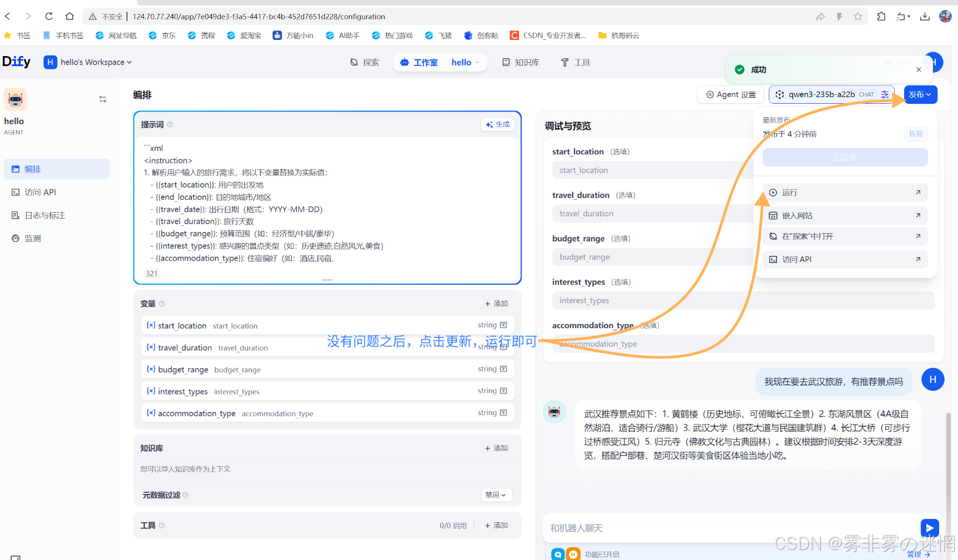
Task: Open model parameter sliders icon
Action: point(885,94)
